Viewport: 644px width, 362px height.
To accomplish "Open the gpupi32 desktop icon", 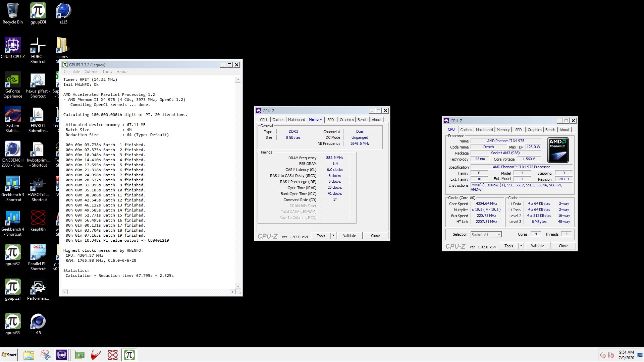I will click(x=13, y=255).
